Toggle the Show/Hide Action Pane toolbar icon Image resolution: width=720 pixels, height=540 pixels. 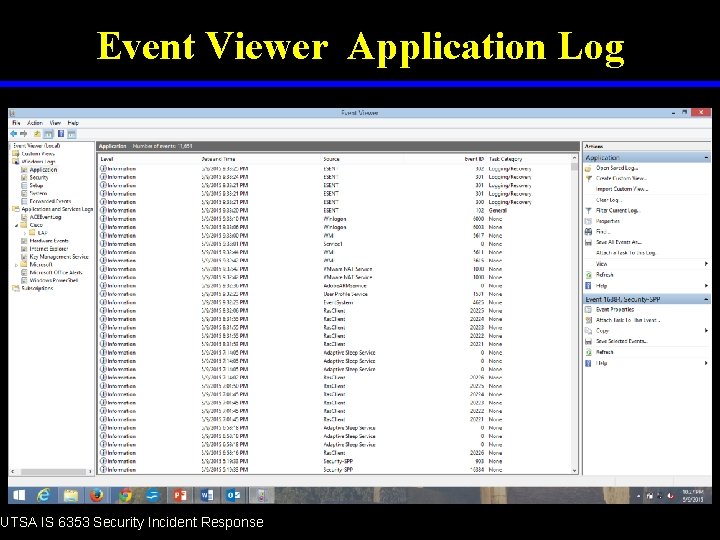click(x=72, y=134)
